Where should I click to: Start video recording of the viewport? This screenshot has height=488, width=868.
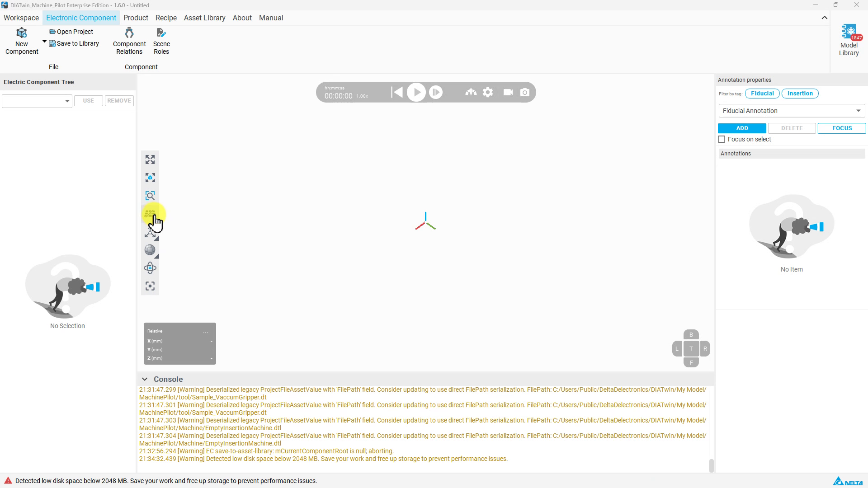508,92
